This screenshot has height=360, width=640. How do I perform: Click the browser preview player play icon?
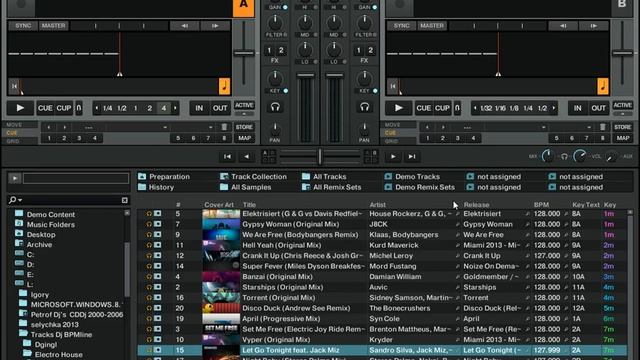pos(15,178)
